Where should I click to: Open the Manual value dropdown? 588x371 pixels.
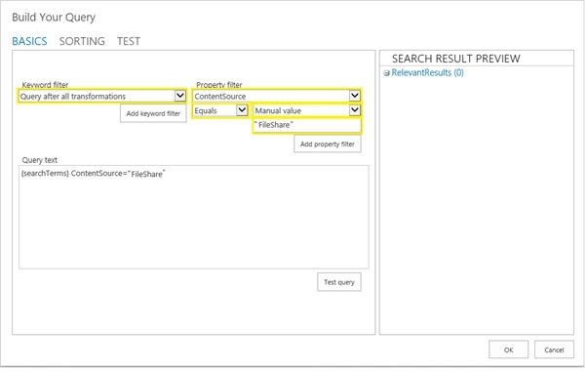click(x=307, y=110)
